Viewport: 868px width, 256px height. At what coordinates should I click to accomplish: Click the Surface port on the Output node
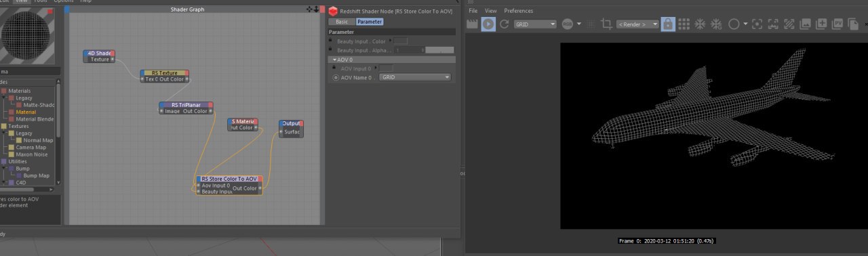[281, 132]
